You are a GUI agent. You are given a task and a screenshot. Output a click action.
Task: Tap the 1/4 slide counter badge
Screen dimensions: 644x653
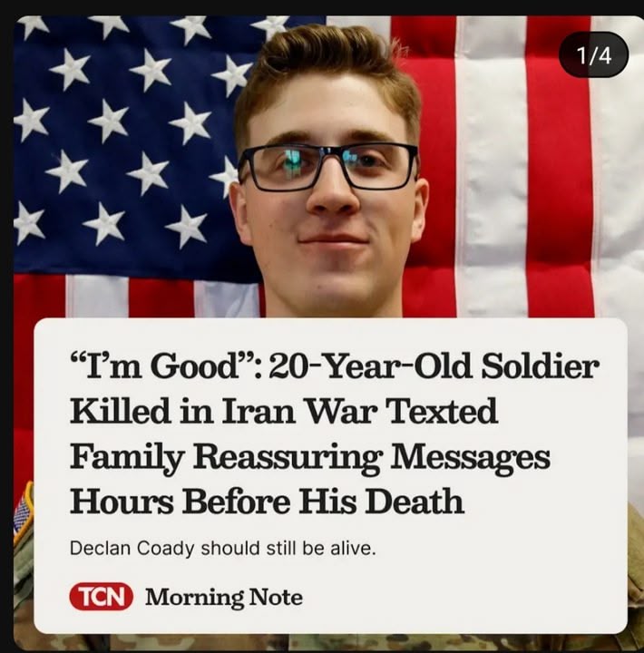[593, 54]
